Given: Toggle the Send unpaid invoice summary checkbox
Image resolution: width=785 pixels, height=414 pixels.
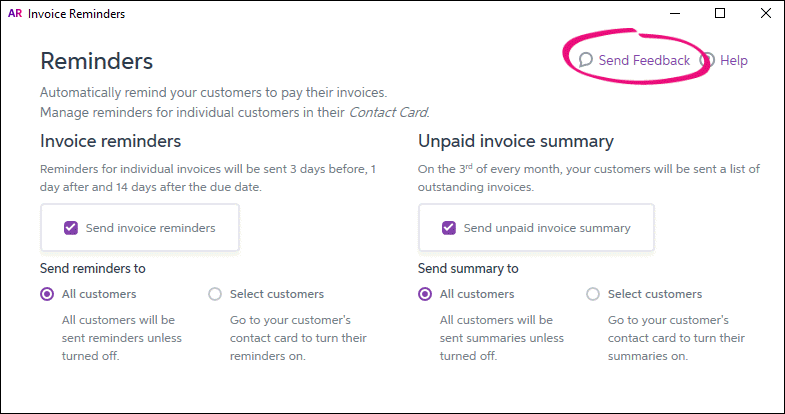Looking at the screenshot, I should [449, 228].
